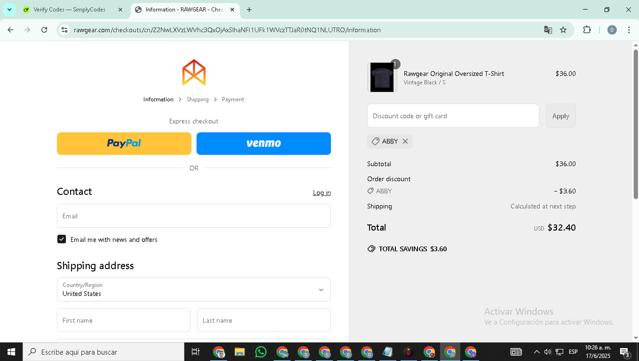Go to Information breadcrumb step
The width and height of the screenshot is (639, 361).
point(158,99)
